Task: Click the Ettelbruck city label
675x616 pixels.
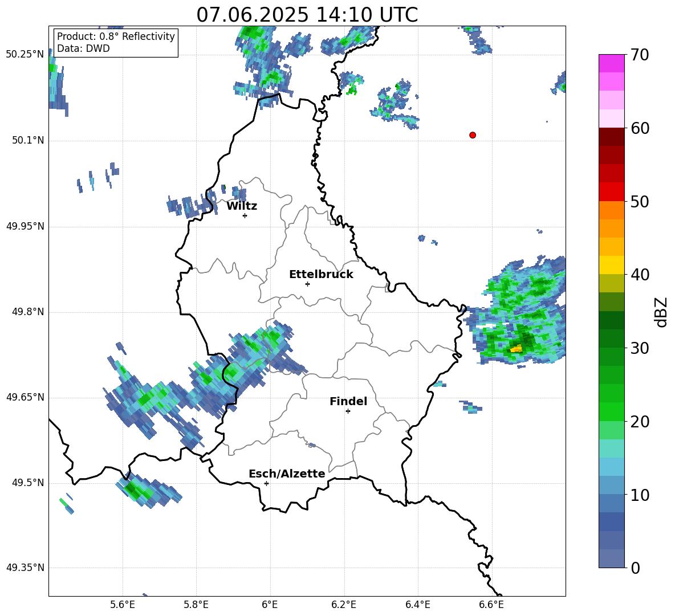Action: (x=321, y=275)
